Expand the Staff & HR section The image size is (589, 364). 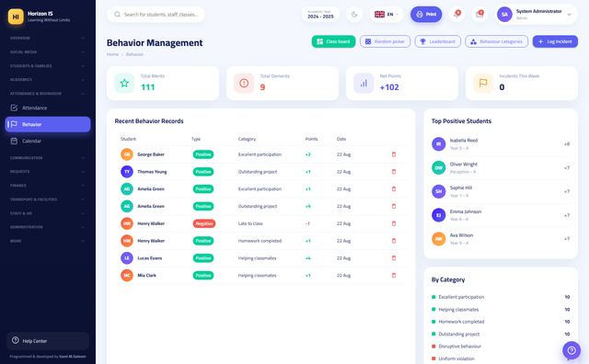pyautogui.click(x=47, y=213)
